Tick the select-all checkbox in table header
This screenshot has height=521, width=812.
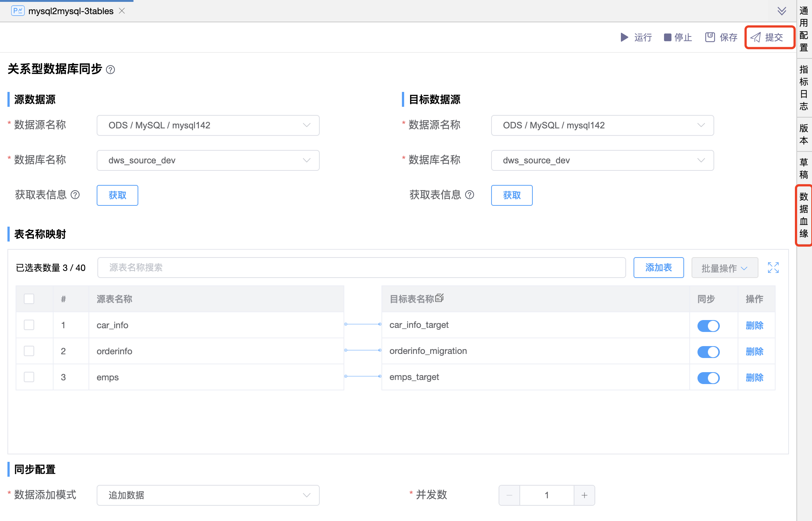coord(29,299)
